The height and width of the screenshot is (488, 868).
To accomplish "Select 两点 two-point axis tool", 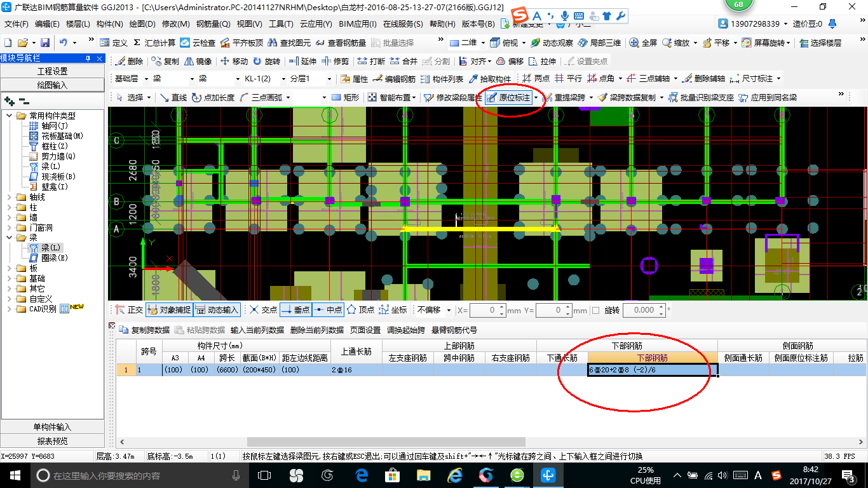I will pos(536,79).
